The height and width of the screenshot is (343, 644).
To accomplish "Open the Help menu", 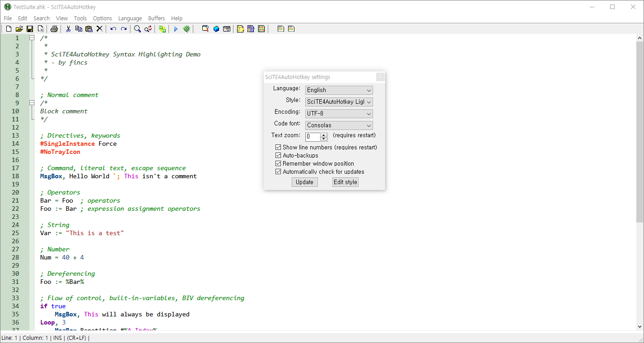I will pyautogui.click(x=177, y=19).
